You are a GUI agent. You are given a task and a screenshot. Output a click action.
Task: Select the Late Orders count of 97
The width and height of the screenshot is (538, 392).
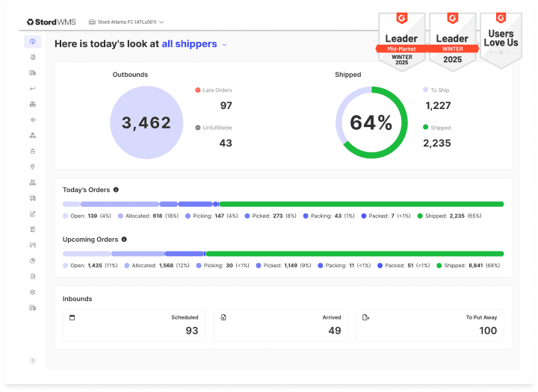click(226, 106)
